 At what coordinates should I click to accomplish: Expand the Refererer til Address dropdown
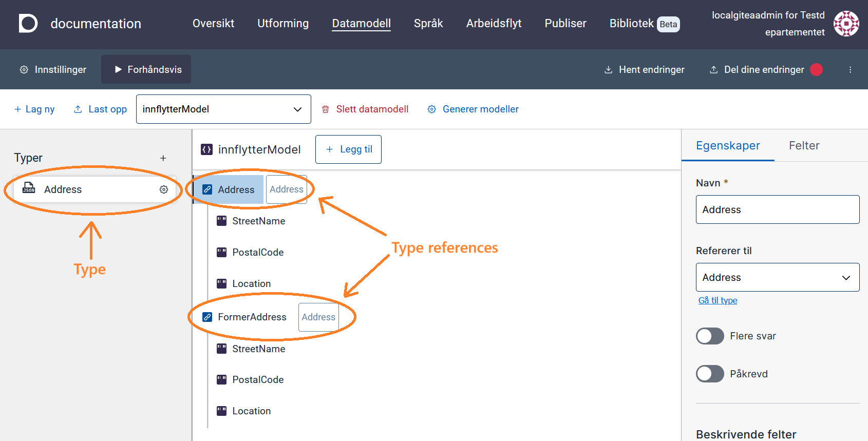point(778,277)
